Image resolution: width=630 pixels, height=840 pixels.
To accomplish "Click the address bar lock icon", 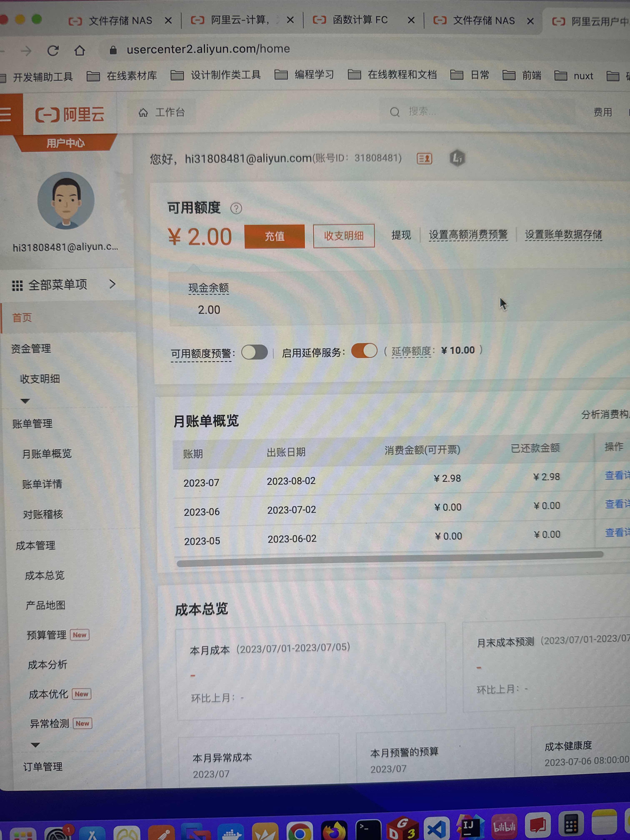I will pyautogui.click(x=113, y=50).
